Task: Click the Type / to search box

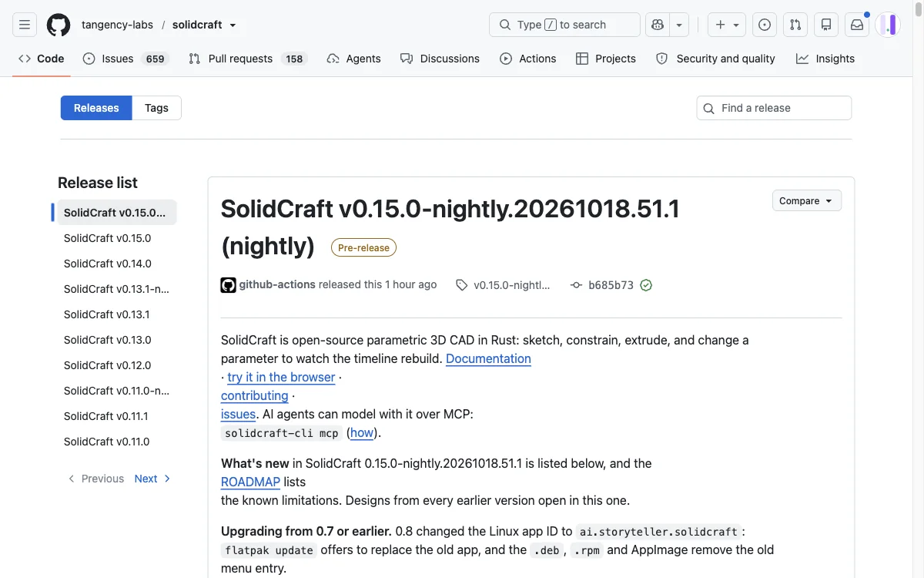Action: point(564,25)
